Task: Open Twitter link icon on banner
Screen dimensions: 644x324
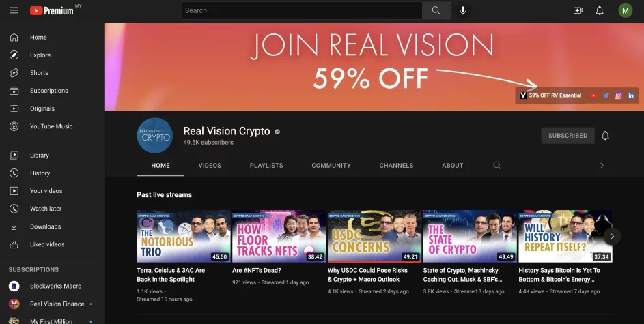Action: coord(606,95)
